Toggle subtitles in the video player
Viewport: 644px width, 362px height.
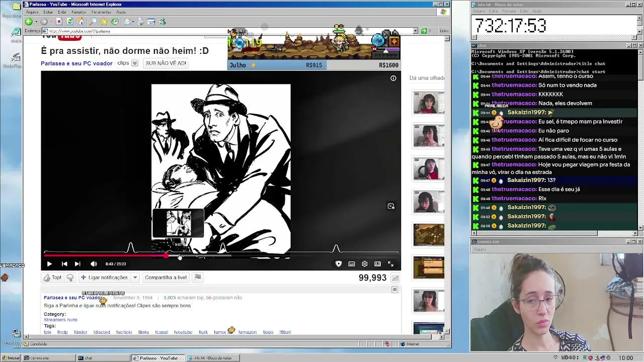click(352, 264)
